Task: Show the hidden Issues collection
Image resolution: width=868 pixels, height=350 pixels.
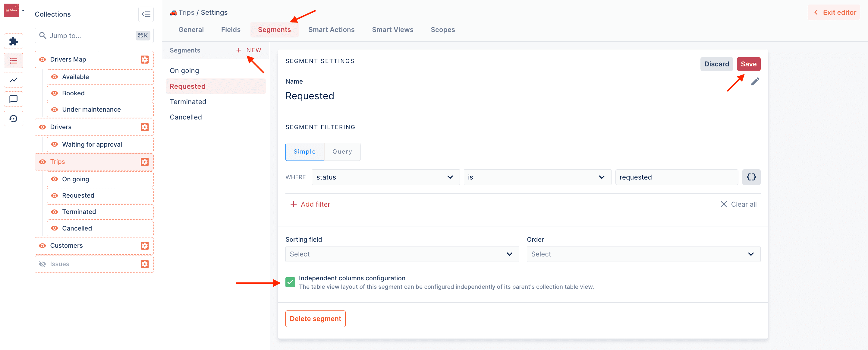Action: tap(42, 264)
